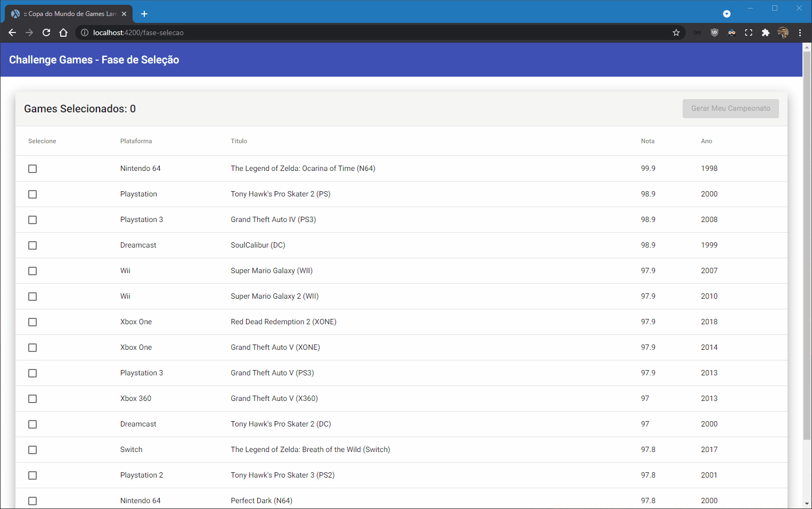Select Tony Hawk's Pro Skater 2 (PS) checkbox
The height and width of the screenshot is (509, 812).
[32, 194]
